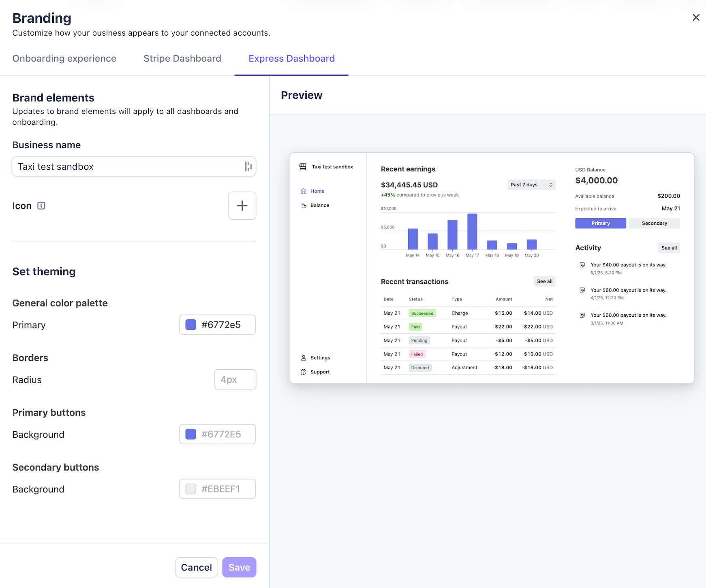
Task: Click the Radius input field
Action: click(235, 379)
